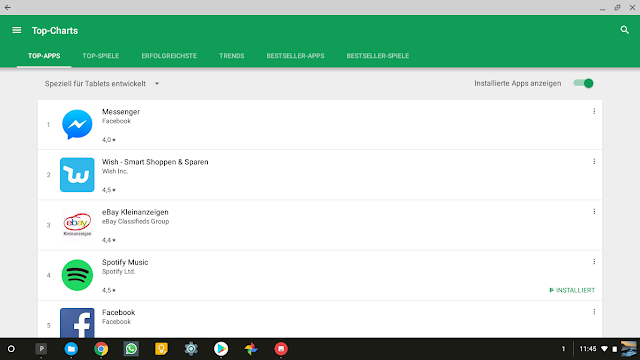Go back with the arrow icon
The height and width of the screenshot is (360, 640).
8,7
